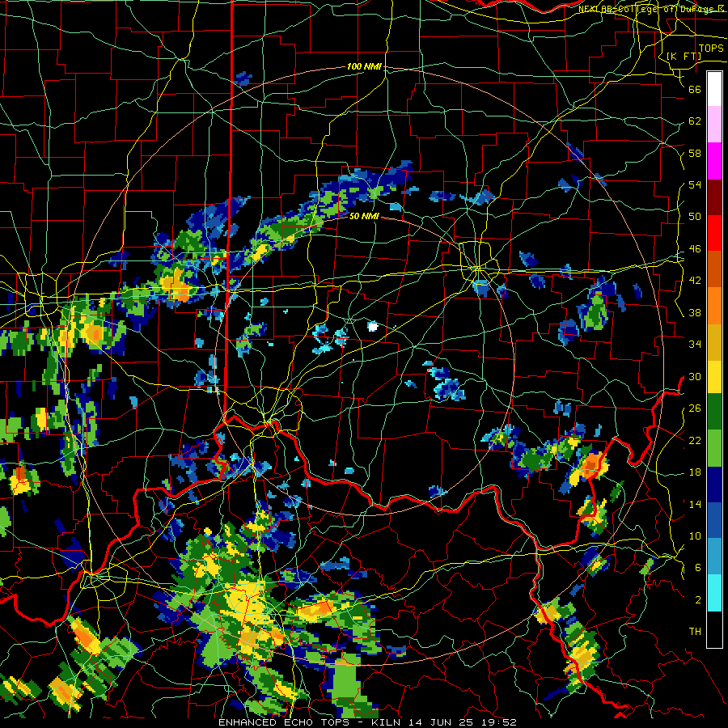This screenshot has width=728, height=728.
Task: Click the dark red legend swatch
Action: pyautogui.click(x=714, y=197)
